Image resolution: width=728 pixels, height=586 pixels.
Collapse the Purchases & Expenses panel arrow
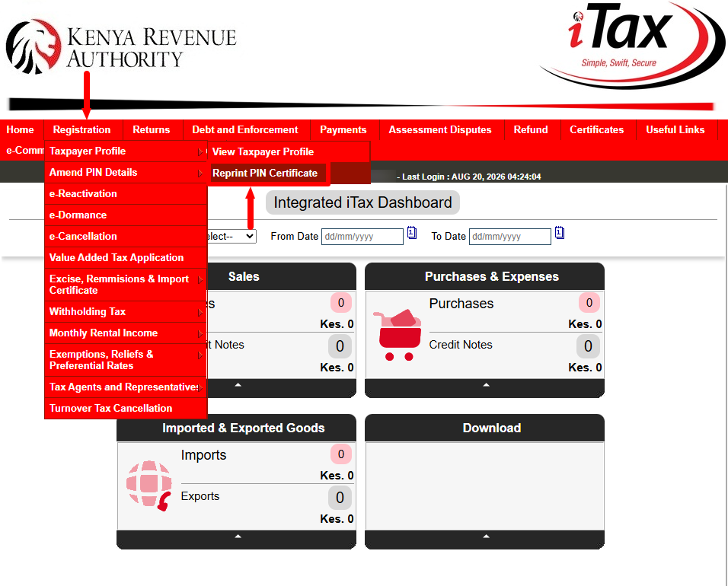point(486,385)
